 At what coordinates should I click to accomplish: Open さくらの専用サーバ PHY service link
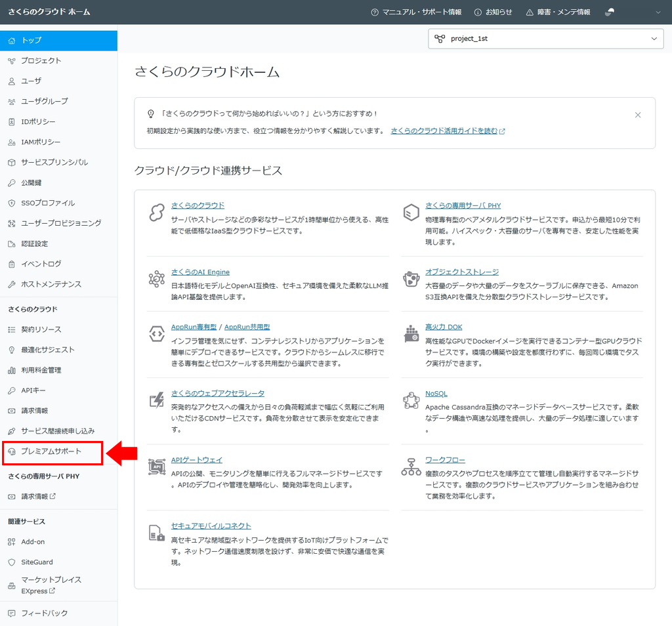point(463,205)
